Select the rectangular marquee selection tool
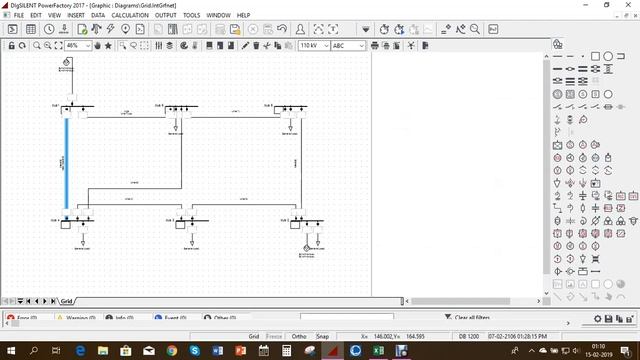The width and height of the screenshot is (640, 360). point(144,46)
